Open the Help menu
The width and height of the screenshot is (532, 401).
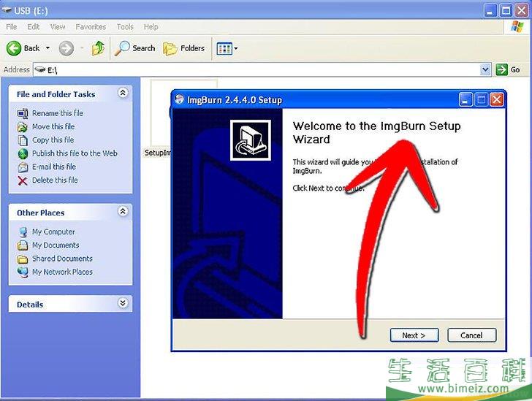(151, 27)
